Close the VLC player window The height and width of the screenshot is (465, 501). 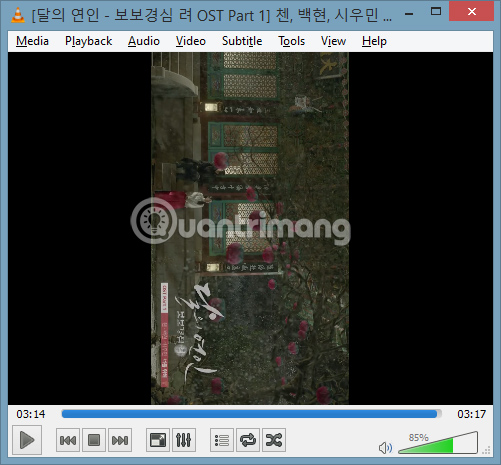click(471, 12)
